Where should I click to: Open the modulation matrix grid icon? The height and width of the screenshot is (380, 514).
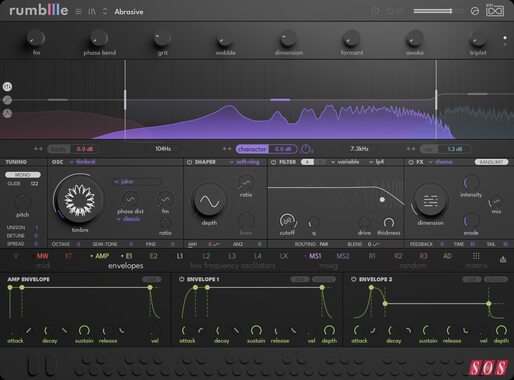pyautogui.click(x=476, y=256)
